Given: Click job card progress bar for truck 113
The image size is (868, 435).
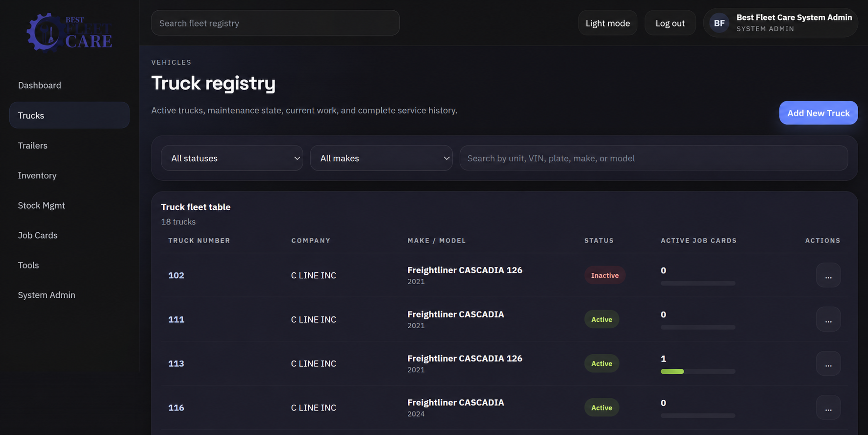Looking at the screenshot, I should (698, 371).
